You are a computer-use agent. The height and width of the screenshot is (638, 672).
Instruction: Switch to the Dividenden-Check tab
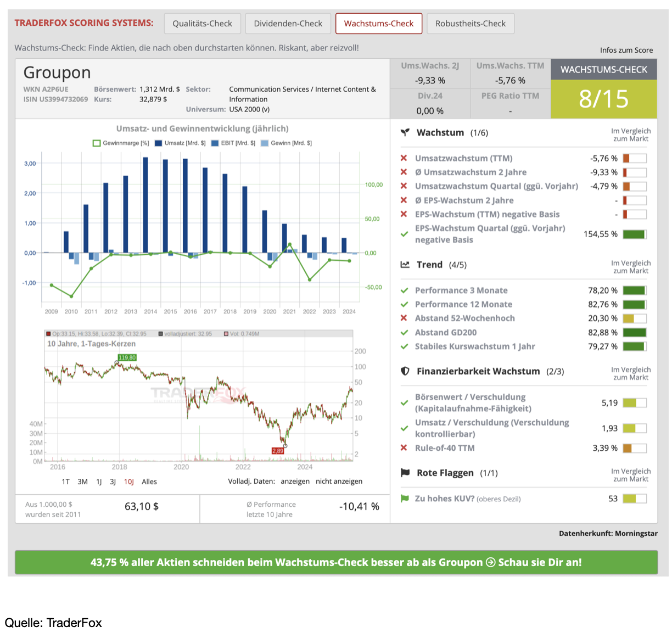(x=288, y=24)
